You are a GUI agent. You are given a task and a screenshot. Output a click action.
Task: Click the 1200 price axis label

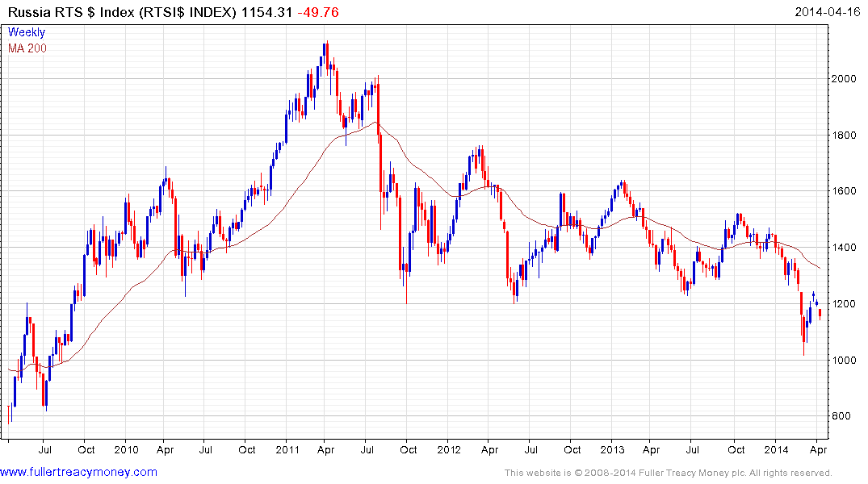click(x=845, y=304)
